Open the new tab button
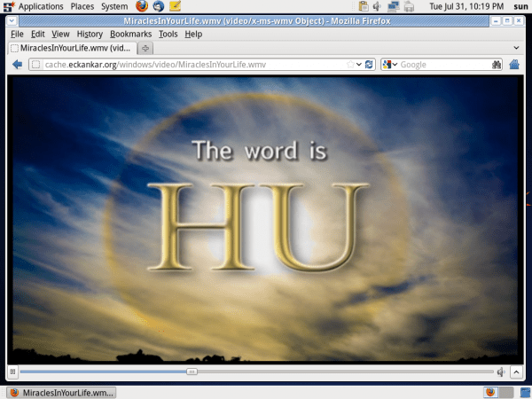Image resolution: width=532 pixels, height=399 pixels. click(x=145, y=48)
